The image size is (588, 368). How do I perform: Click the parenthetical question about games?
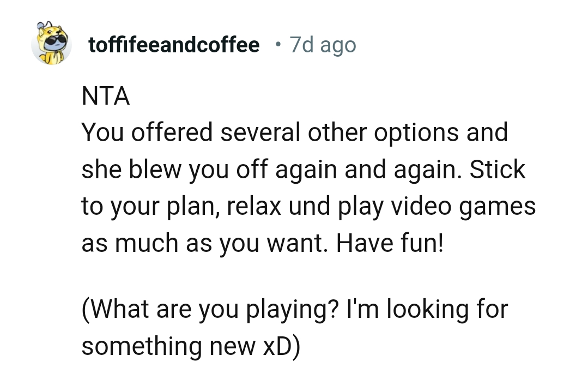click(294, 308)
